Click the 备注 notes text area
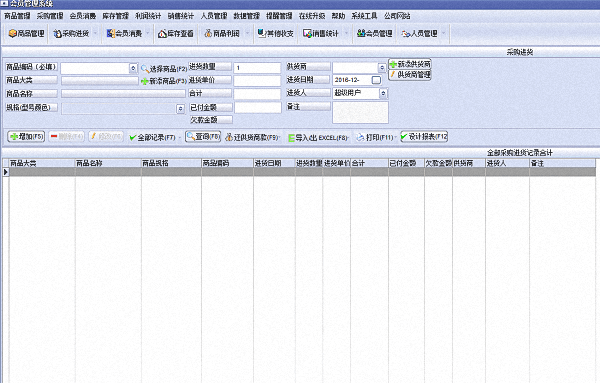Image resolution: width=600 pixels, height=383 pixels. [x=360, y=112]
